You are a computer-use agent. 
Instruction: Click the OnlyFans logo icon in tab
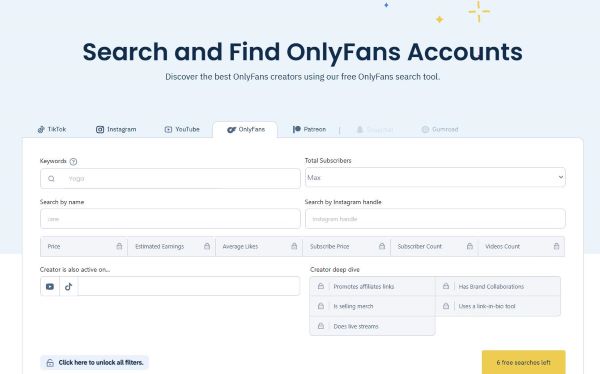tap(232, 130)
